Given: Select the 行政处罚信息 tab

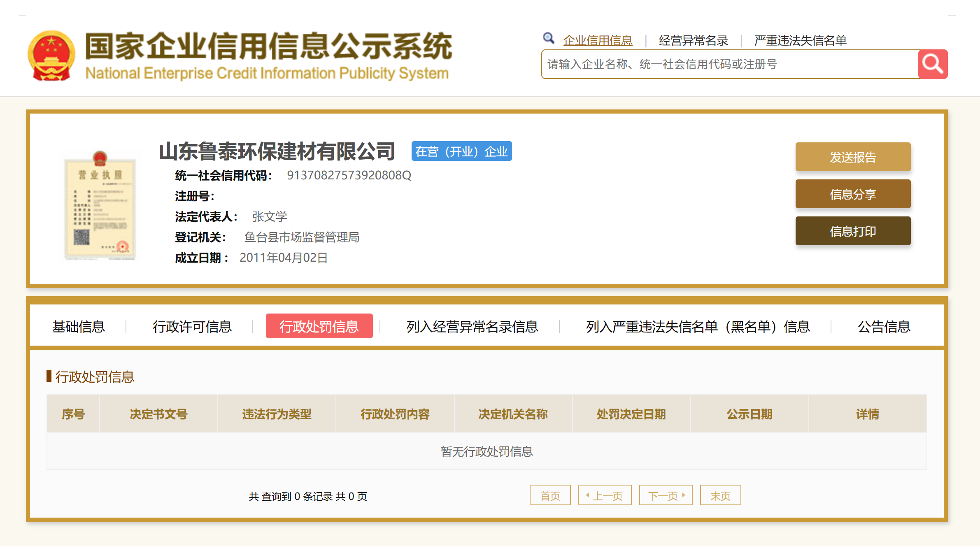Looking at the screenshot, I should click(x=319, y=326).
